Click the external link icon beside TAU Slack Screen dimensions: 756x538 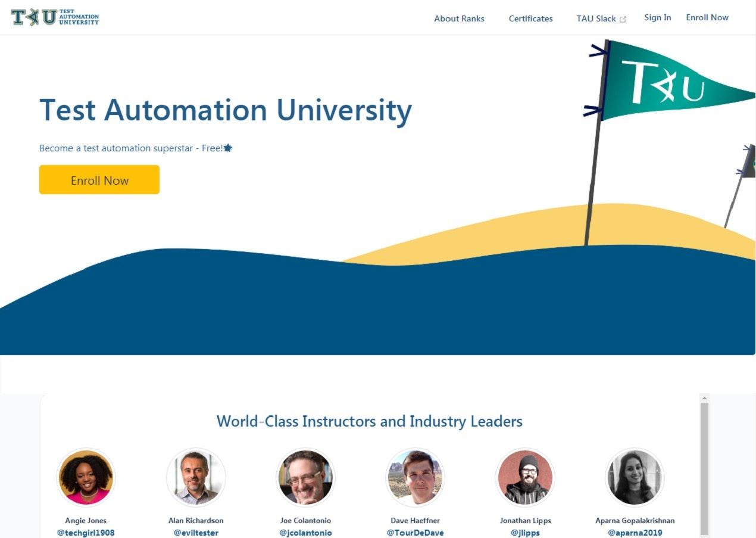coord(623,19)
